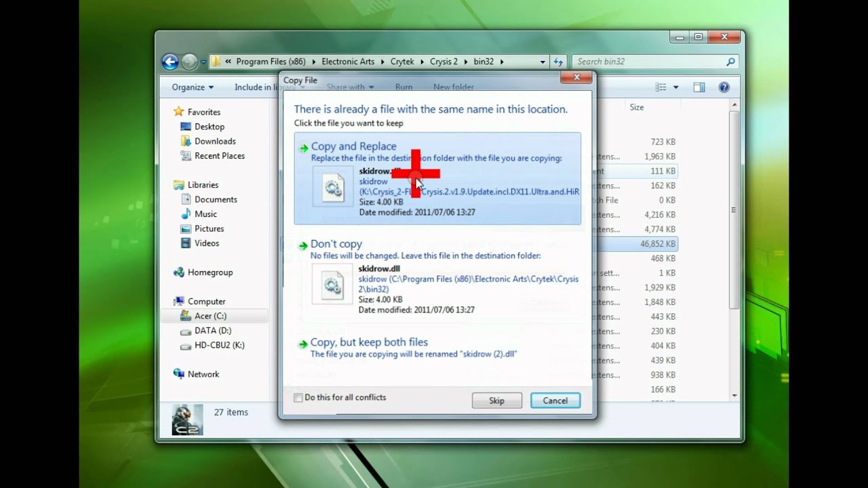Click the Copy and Replace option

(437, 178)
